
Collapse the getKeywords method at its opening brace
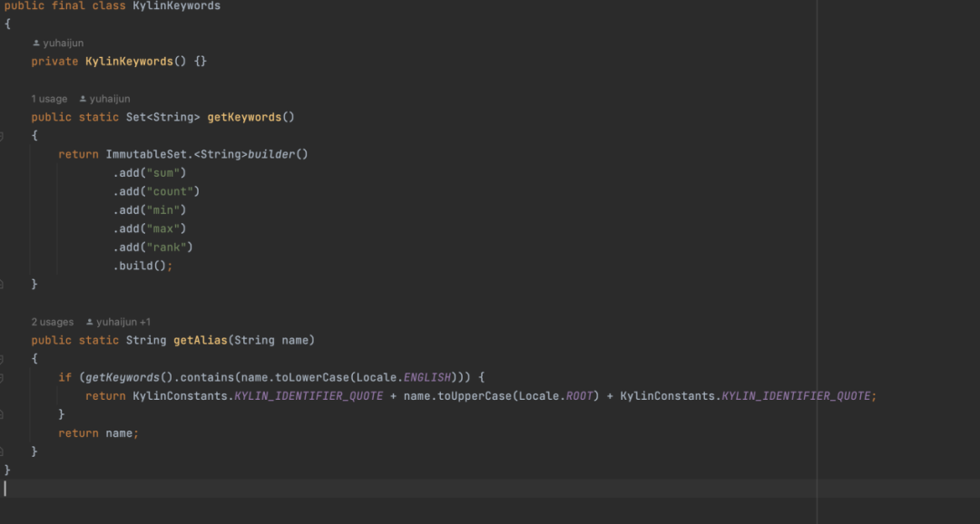coord(3,136)
